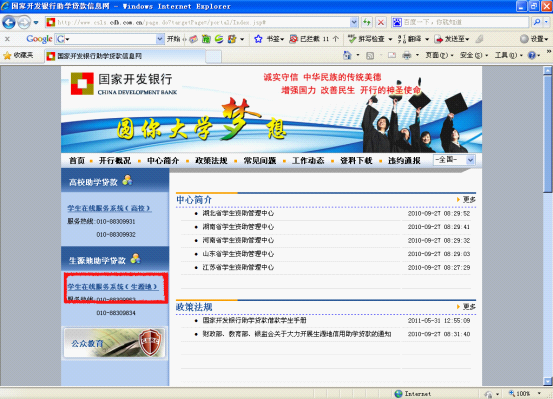Screen dimensions: 553x399
Task: Click the bookmarks star icon in Google toolbar
Action: point(258,39)
